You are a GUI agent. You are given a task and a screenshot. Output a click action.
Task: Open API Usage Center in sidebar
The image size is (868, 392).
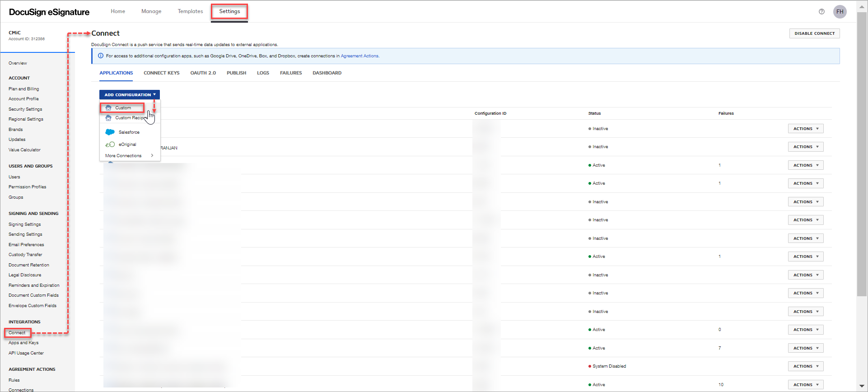[x=26, y=353]
